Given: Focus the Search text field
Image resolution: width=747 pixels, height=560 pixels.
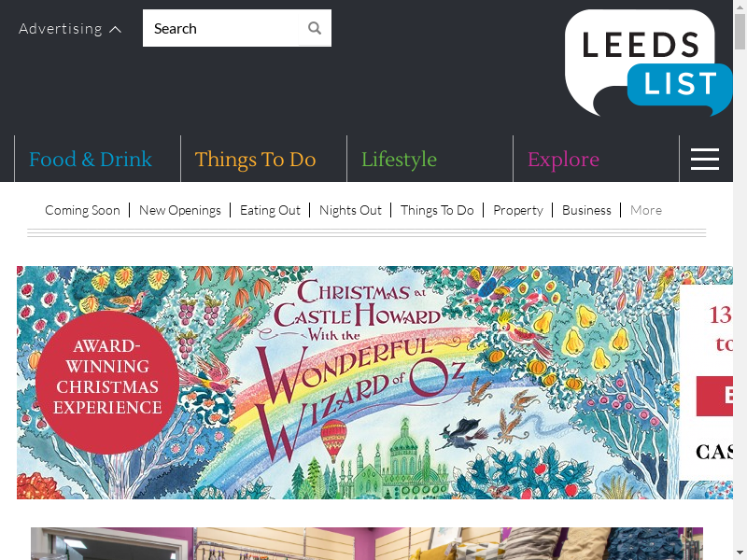Looking at the screenshot, I should pos(220,28).
